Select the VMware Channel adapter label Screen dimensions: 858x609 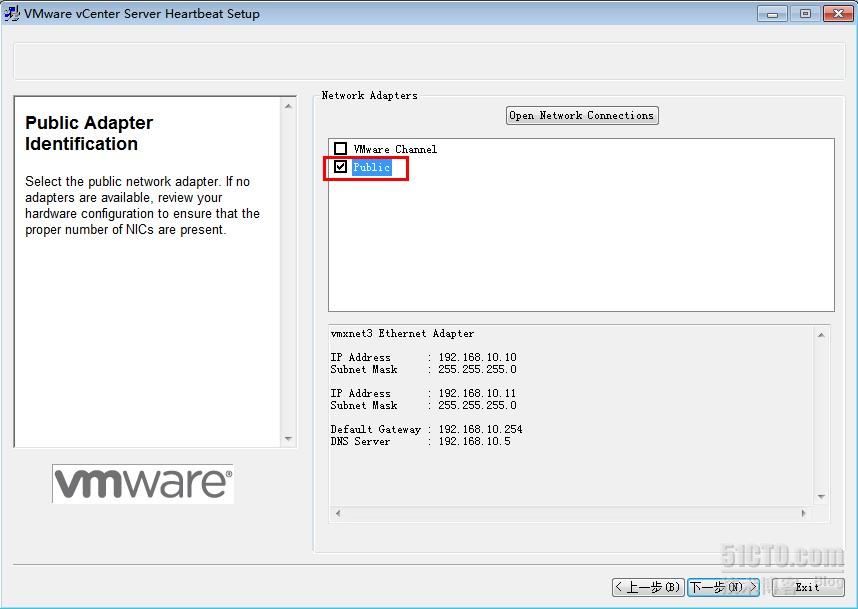pyautogui.click(x=395, y=149)
